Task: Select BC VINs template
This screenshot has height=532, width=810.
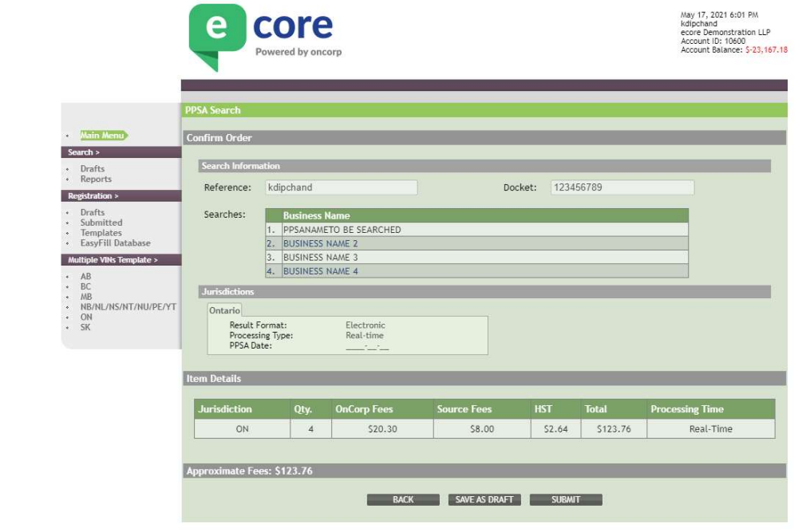Action: coord(85,286)
